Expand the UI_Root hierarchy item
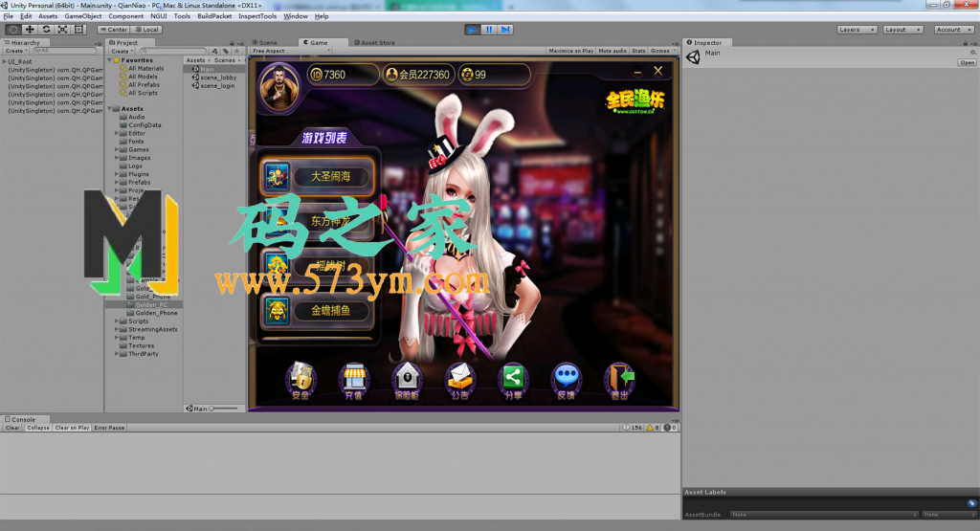 [x=5, y=62]
